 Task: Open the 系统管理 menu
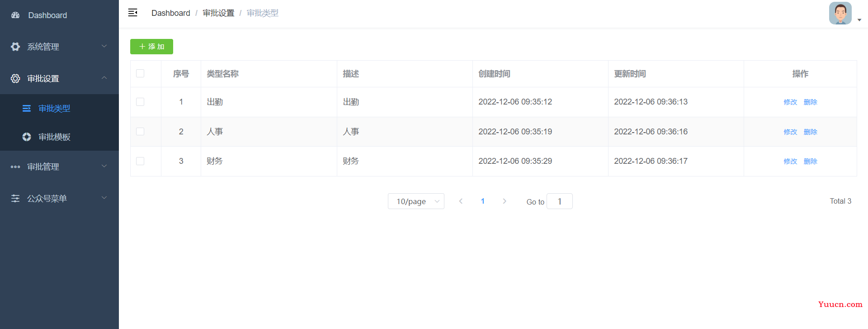tap(59, 47)
